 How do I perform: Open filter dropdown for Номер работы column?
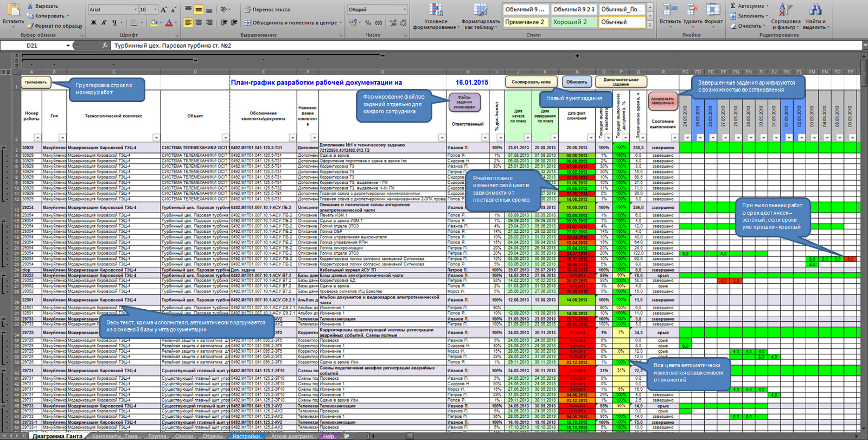coord(37,138)
